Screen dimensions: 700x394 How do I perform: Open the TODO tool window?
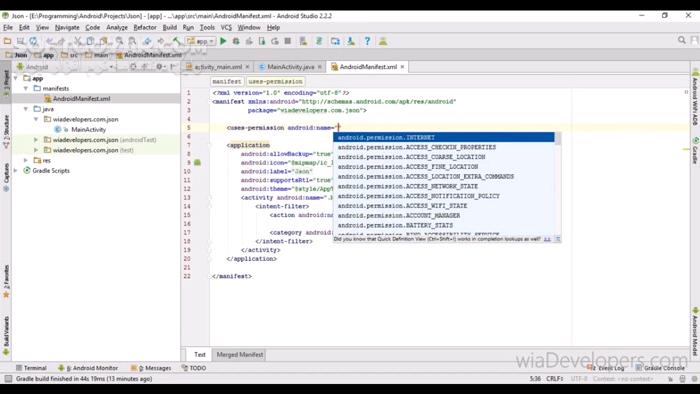[194, 368]
